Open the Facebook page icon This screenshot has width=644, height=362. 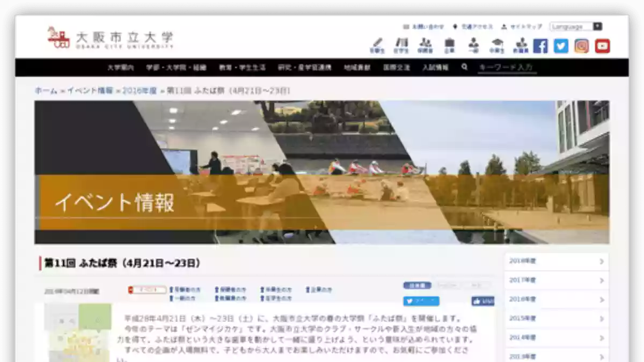540,46
